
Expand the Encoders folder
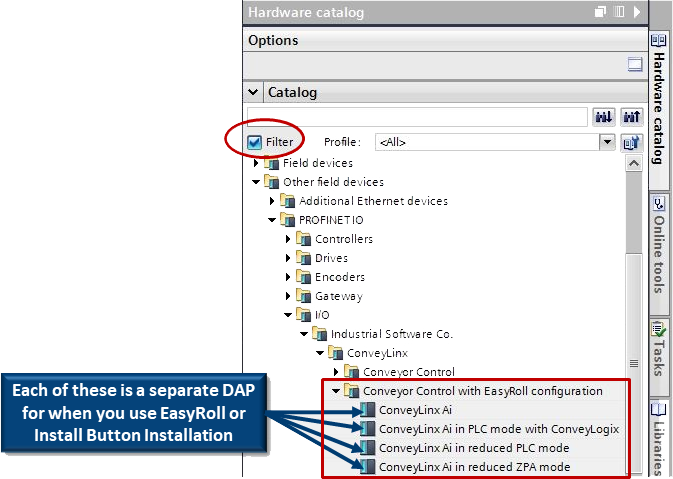[288, 277]
